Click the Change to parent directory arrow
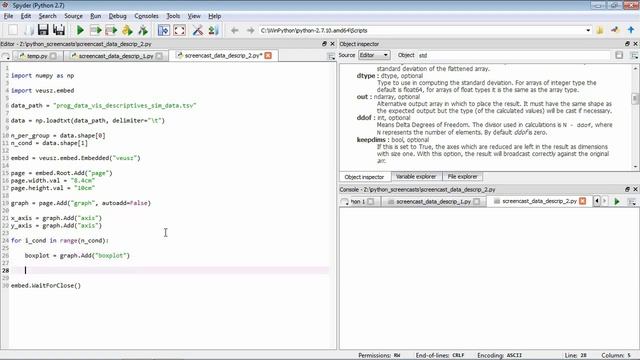 click(631, 30)
